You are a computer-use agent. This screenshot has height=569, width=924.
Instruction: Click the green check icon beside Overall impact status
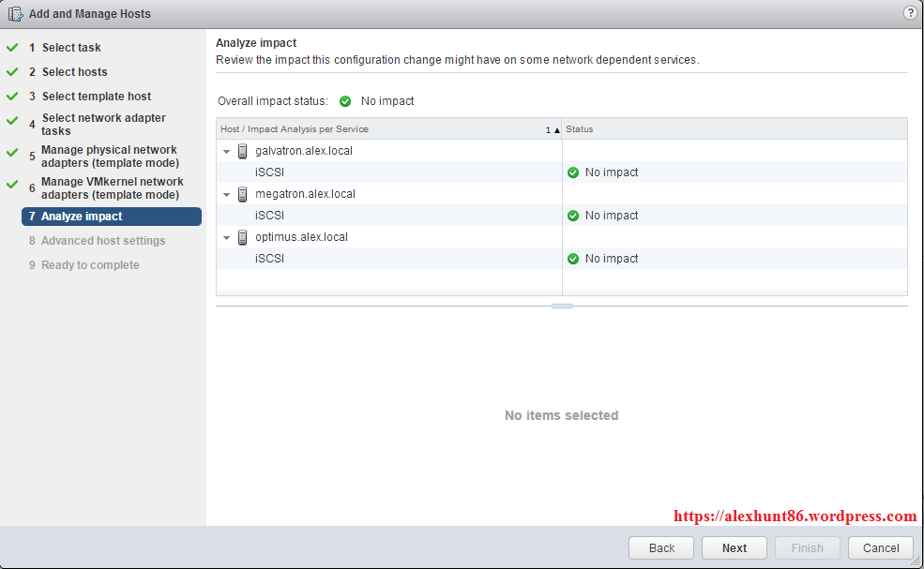point(345,101)
